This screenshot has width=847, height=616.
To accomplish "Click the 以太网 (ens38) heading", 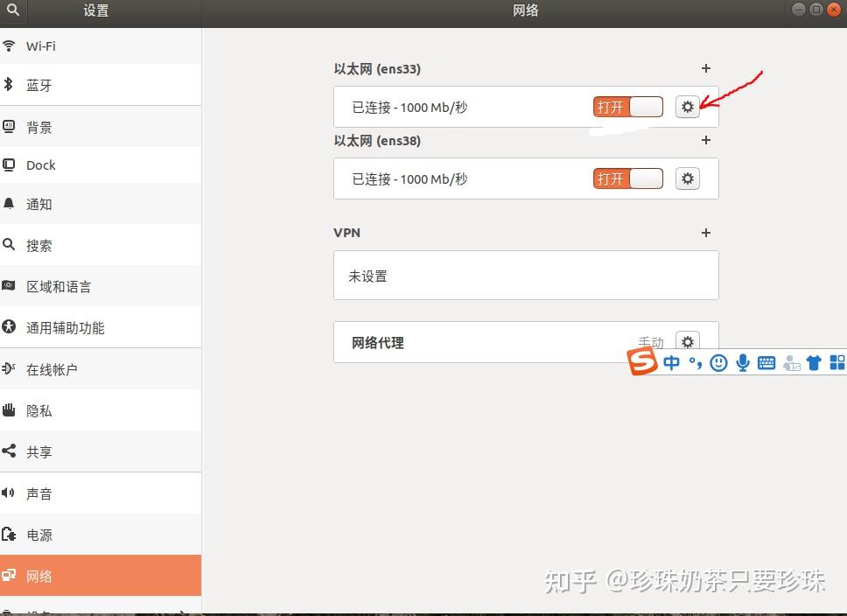I will click(377, 141).
